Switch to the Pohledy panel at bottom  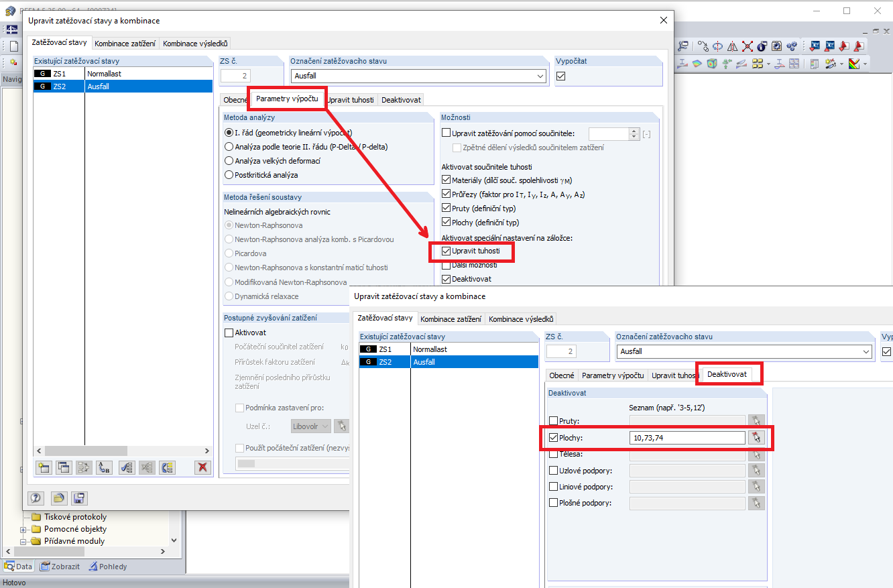(107, 566)
